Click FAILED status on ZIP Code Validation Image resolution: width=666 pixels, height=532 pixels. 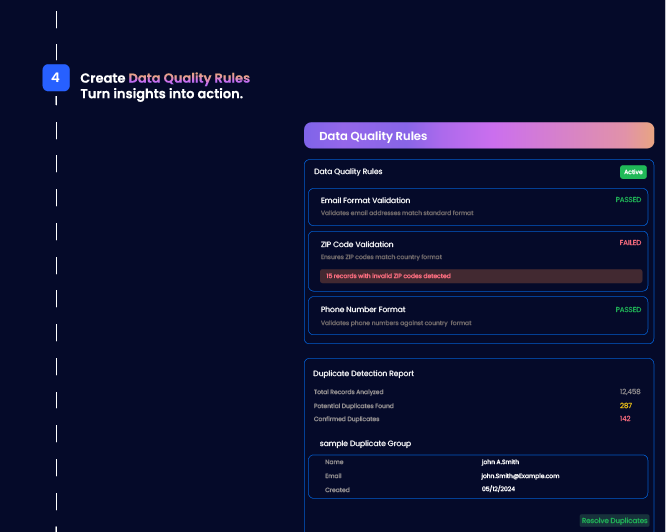[630, 242]
